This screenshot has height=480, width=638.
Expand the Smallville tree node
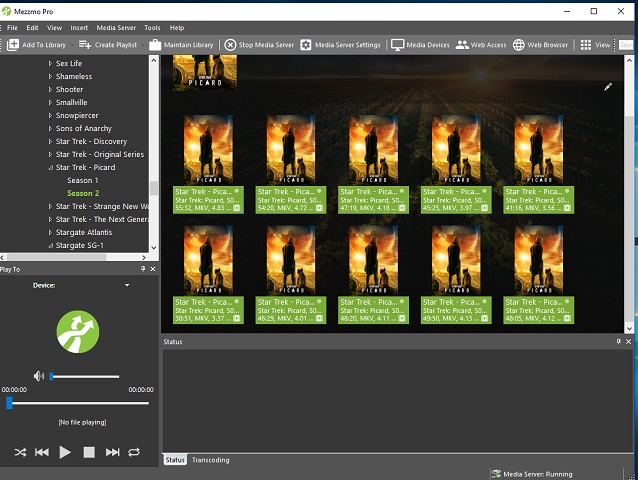[x=50, y=103]
